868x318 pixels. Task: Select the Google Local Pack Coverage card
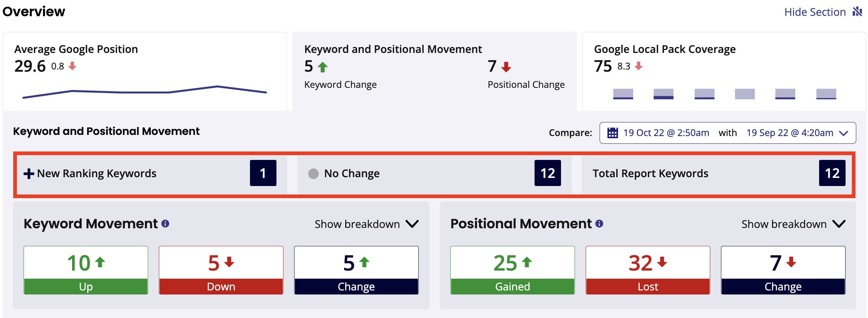tap(724, 72)
